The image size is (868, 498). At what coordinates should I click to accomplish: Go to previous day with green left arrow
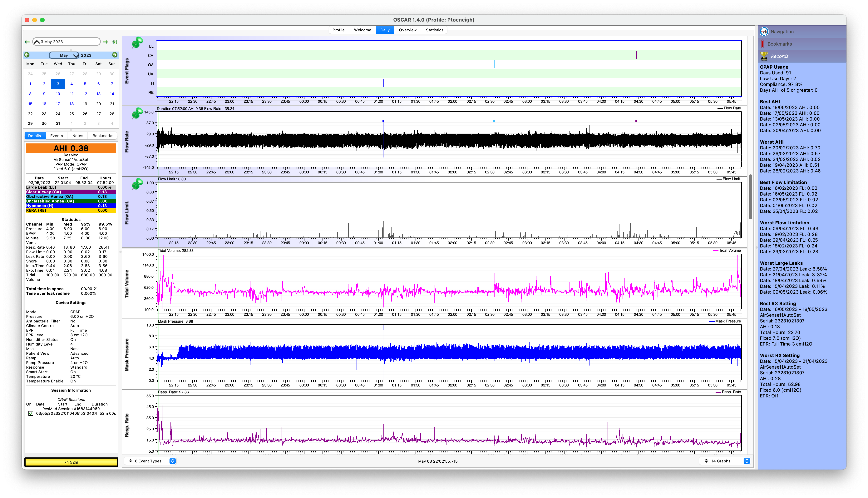tap(27, 42)
